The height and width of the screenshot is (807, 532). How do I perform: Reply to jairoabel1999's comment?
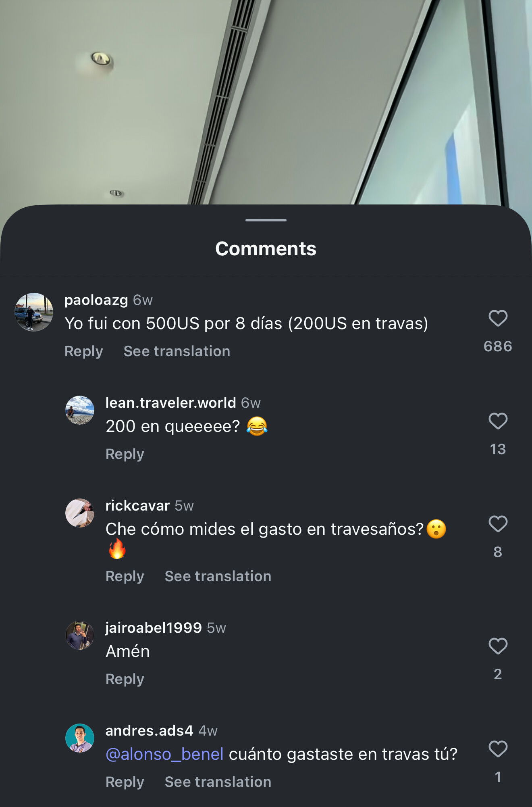[125, 679]
